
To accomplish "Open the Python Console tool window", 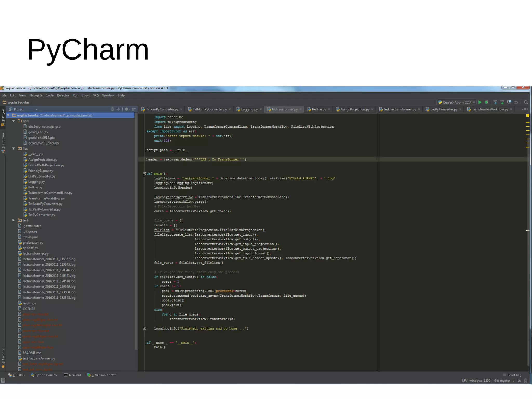I will (44, 375).
